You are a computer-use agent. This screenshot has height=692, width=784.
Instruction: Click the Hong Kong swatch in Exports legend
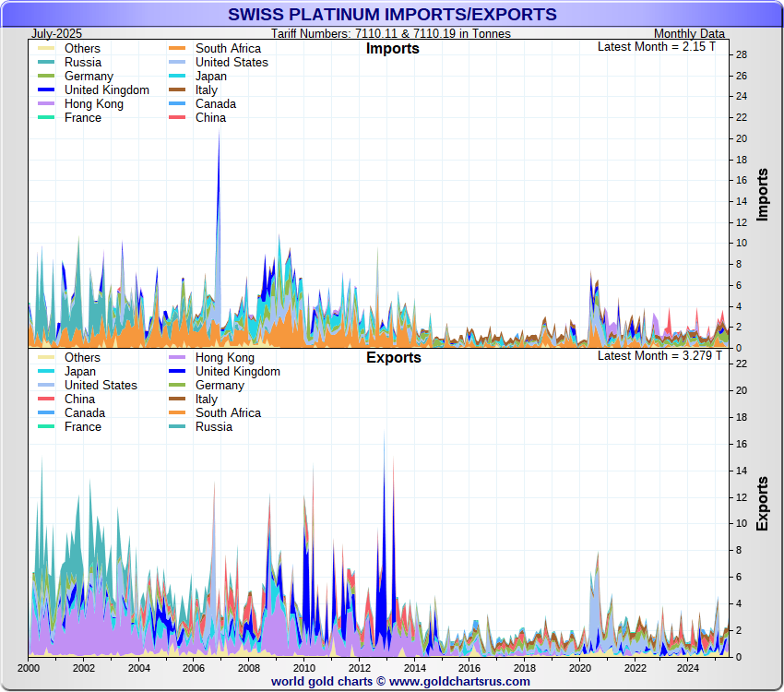click(x=176, y=358)
